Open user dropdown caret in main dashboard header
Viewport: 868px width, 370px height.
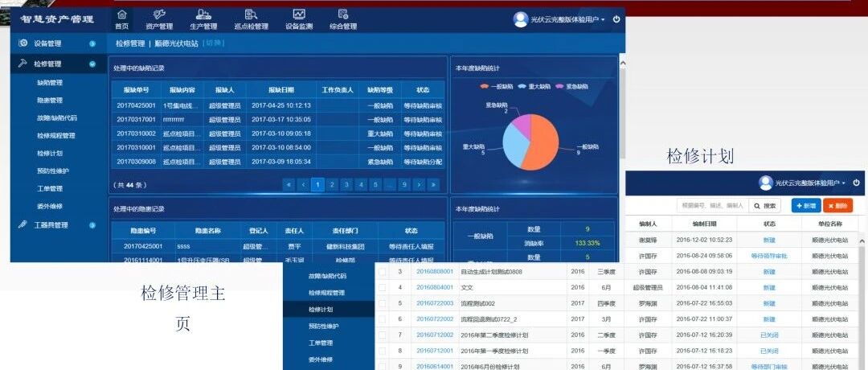[x=604, y=20]
